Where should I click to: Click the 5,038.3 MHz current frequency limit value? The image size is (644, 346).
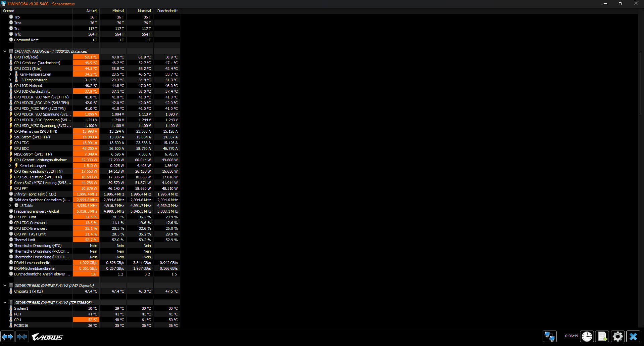pyautogui.click(x=86, y=211)
